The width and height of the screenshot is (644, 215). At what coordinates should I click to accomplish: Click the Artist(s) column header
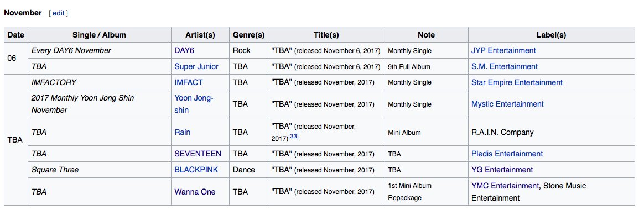(200, 35)
